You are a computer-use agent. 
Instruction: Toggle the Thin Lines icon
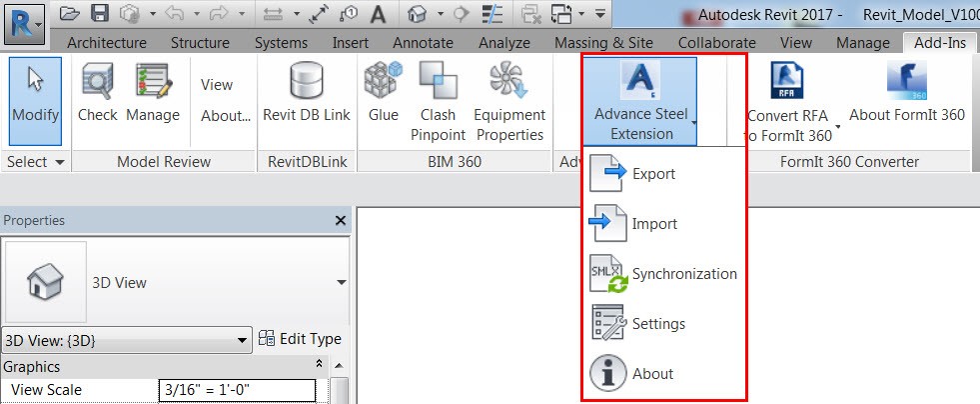coord(492,14)
